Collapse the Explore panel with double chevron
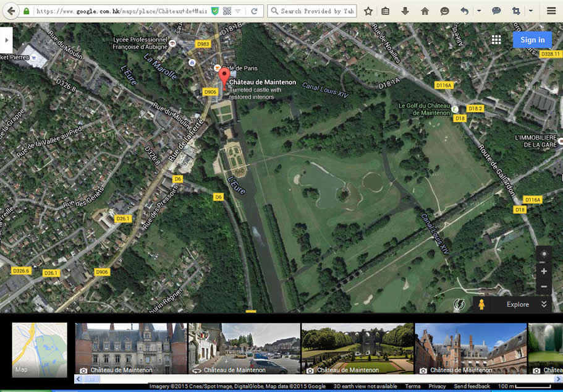563x392 pixels. pos(544,304)
